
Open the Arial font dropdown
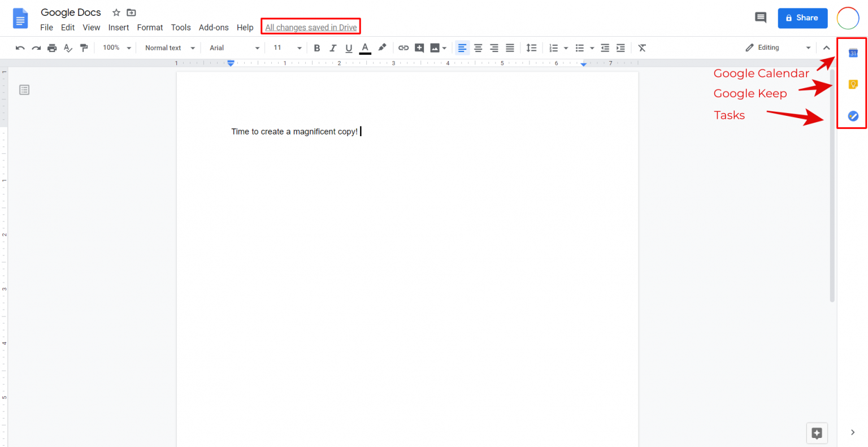[x=234, y=48]
